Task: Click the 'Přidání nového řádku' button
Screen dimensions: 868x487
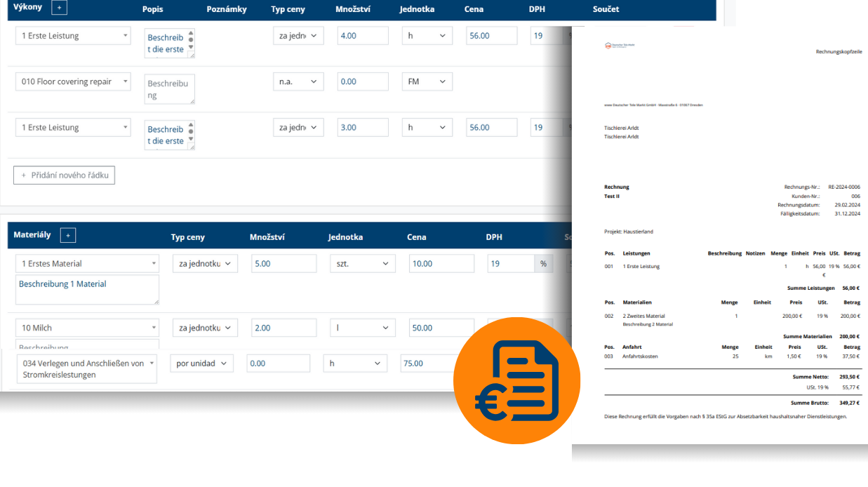Action: point(64,175)
